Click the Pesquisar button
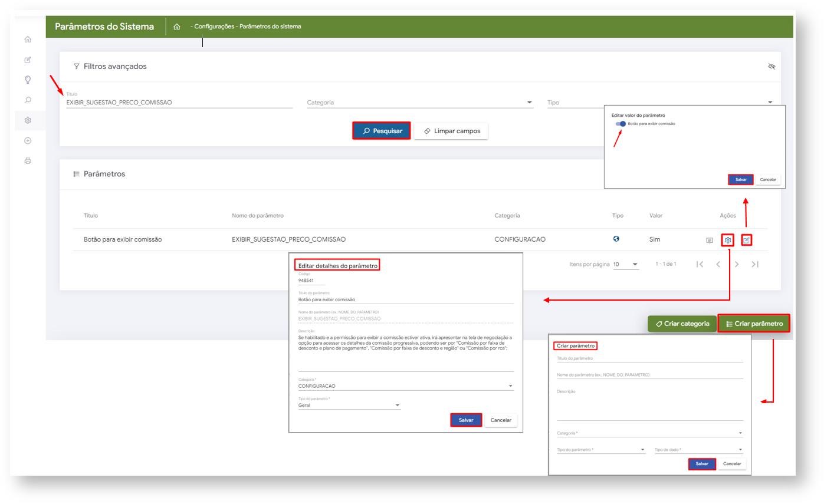824x504 pixels. click(x=382, y=131)
